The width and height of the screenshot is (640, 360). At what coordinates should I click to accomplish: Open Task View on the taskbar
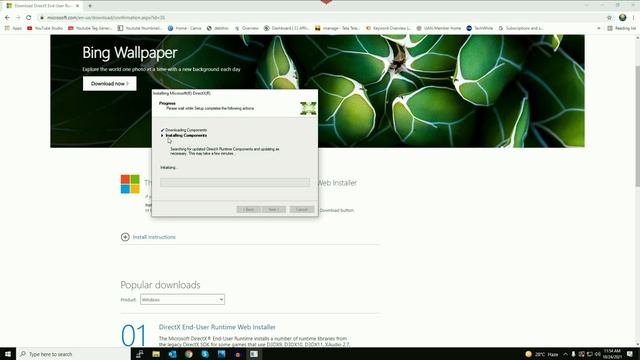pyautogui.click(x=140, y=354)
